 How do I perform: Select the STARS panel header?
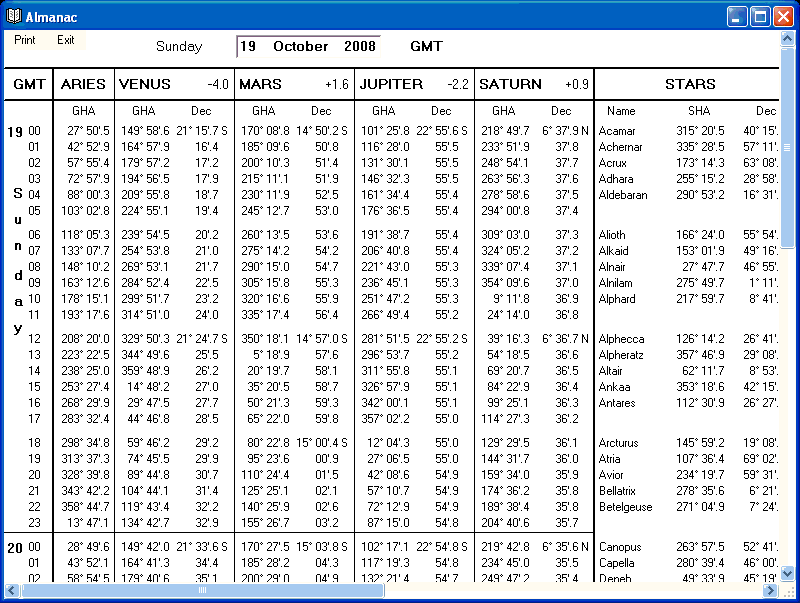click(x=688, y=84)
